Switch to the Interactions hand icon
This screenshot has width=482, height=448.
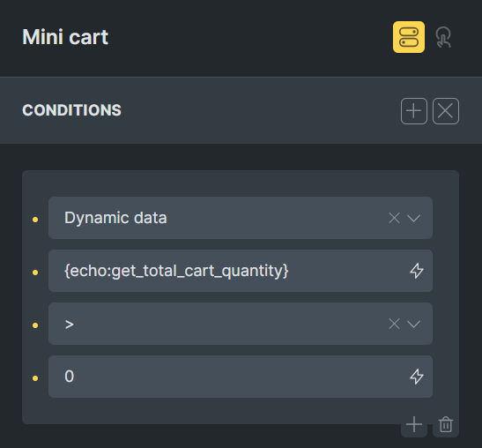(x=443, y=37)
